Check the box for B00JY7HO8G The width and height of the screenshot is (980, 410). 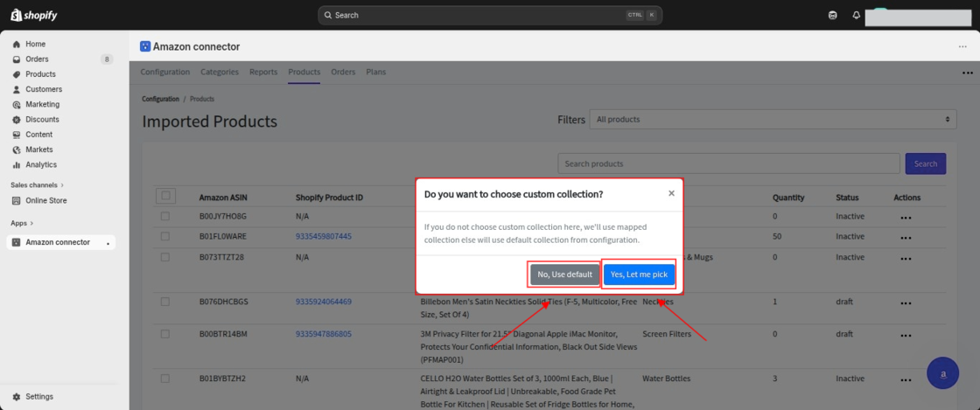165,216
